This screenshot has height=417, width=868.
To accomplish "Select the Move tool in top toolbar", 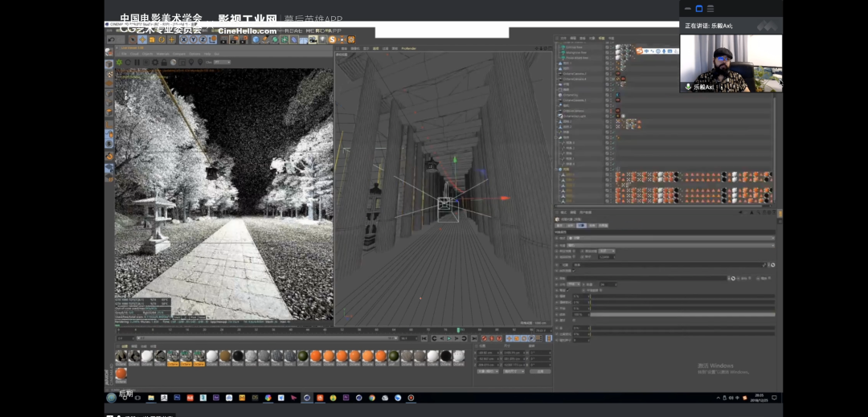I will pos(142,39).
